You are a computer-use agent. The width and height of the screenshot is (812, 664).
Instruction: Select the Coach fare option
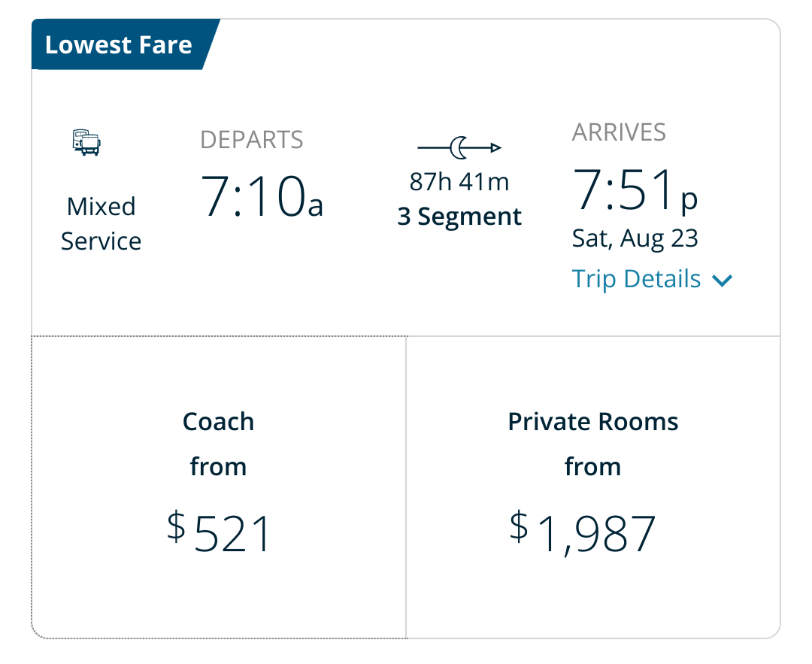(x=219, y=487)
